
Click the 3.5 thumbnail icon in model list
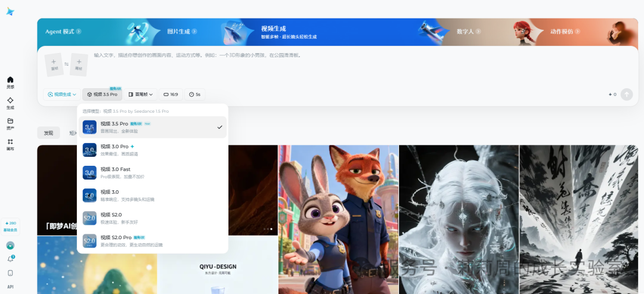click(x=89, y=127)
